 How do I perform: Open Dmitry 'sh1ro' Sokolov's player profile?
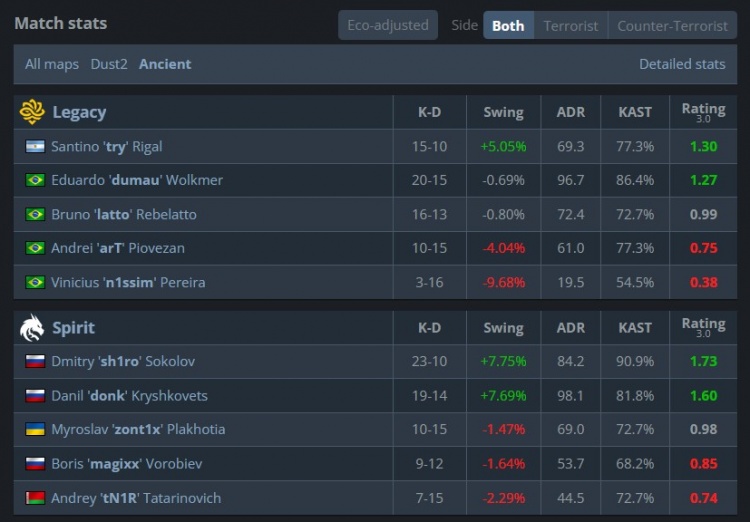(123, 361)
